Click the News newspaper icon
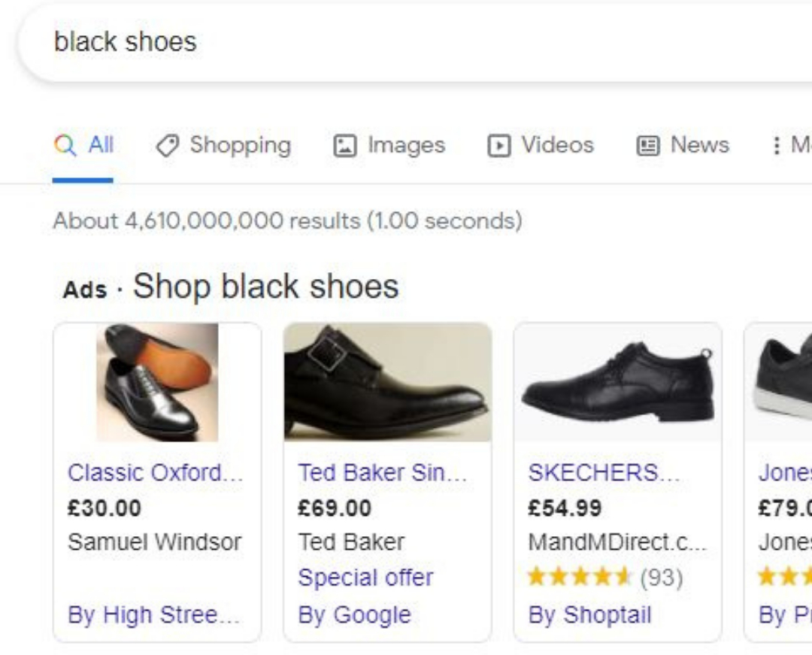The image size is (812, 655). 647,146
